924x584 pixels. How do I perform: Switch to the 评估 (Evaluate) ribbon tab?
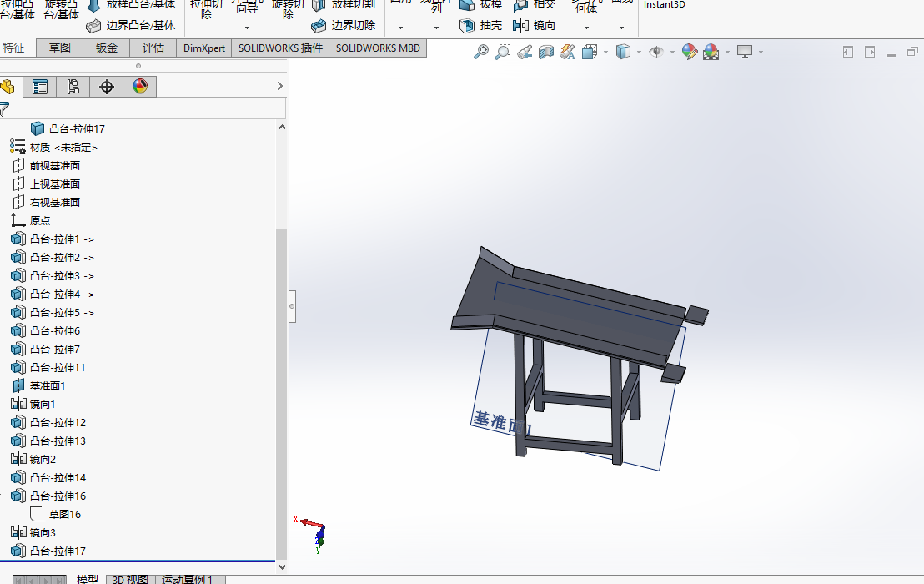click(153, 48)
